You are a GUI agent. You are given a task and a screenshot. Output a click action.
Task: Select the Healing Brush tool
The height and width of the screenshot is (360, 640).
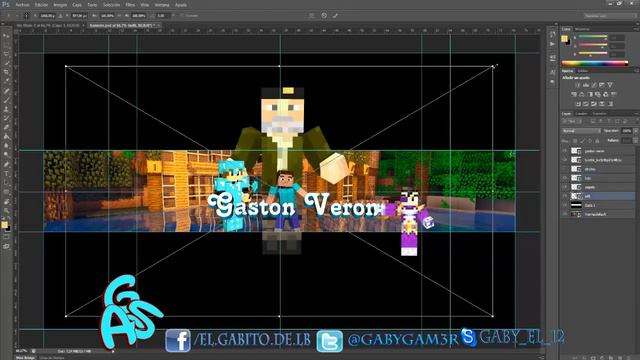point(6,91)
